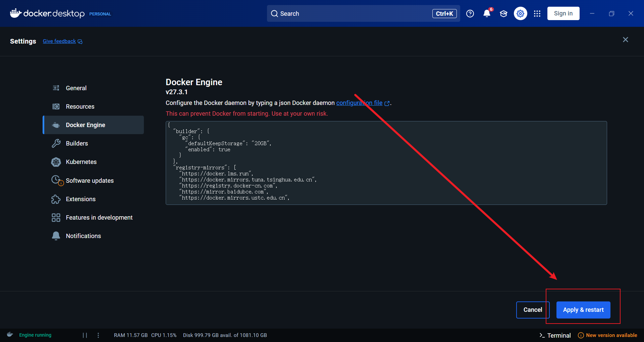The image size is (644, 342).
Task: Open Features in development section
Action: click(x=94, y=218)
